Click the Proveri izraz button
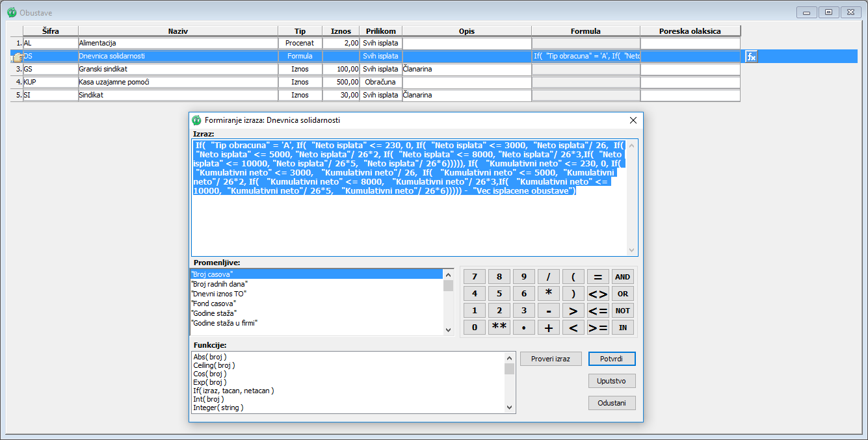868x440 pixels. pyautogui.click(x=550, y=359)
